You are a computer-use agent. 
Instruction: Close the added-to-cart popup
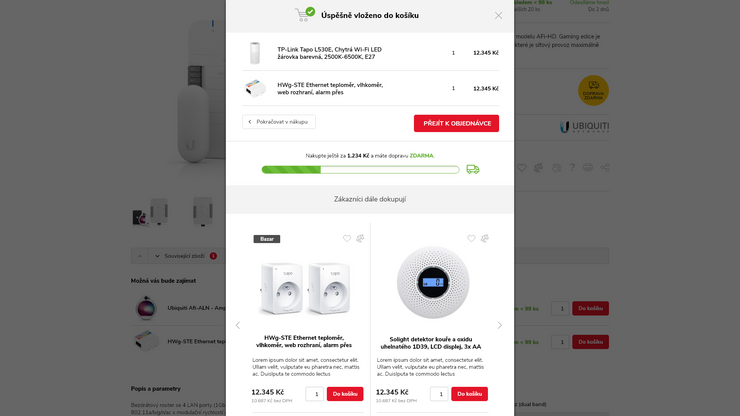pos(498,15)
